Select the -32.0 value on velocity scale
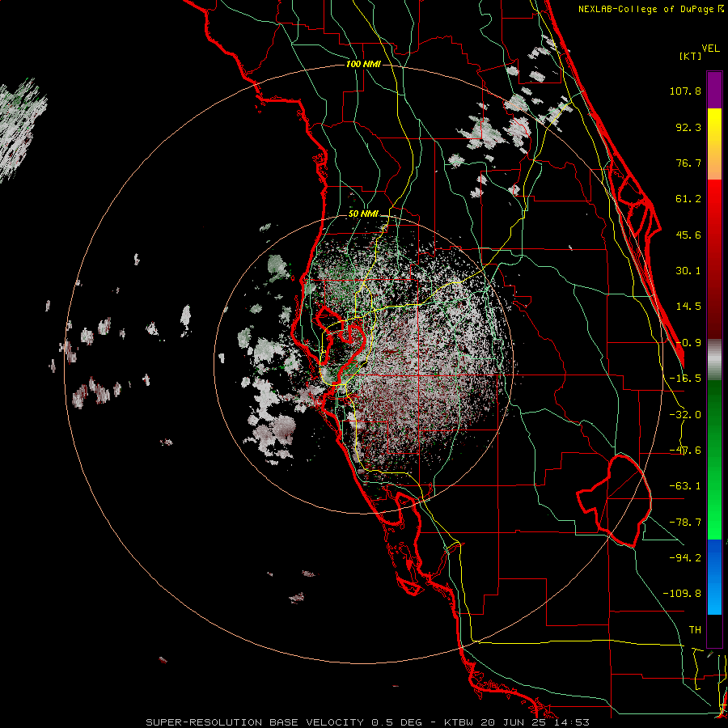 click(x=685, y=415)
